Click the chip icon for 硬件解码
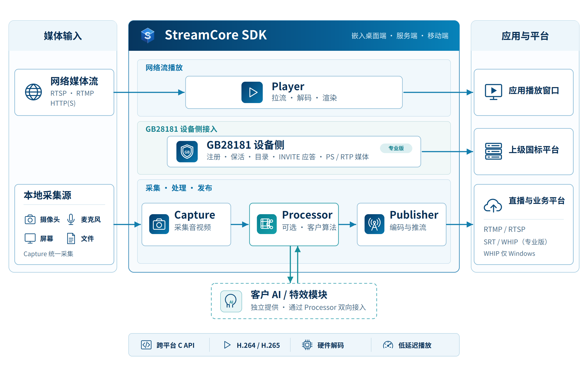Viewport: 588px width, 368px height. coord(307,345)
